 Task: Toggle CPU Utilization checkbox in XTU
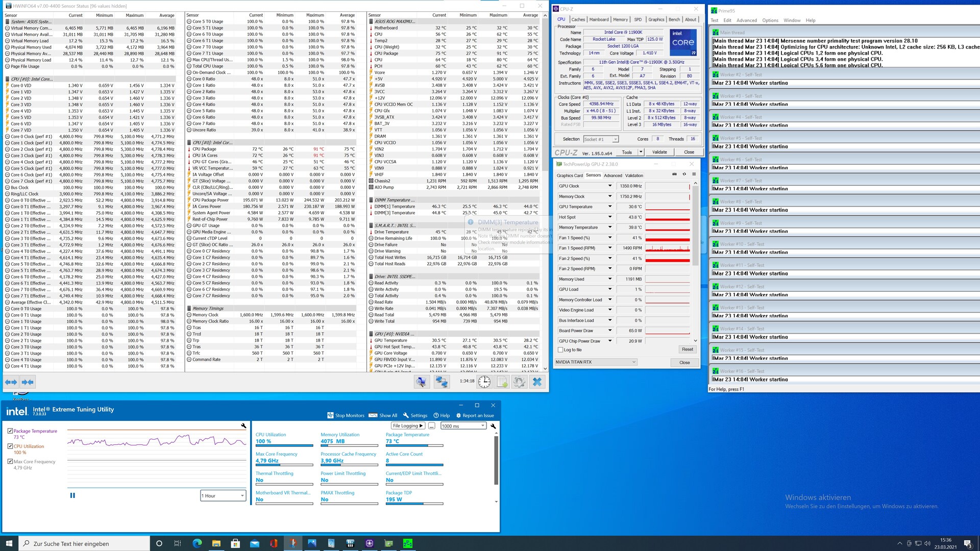pos(10,446)
